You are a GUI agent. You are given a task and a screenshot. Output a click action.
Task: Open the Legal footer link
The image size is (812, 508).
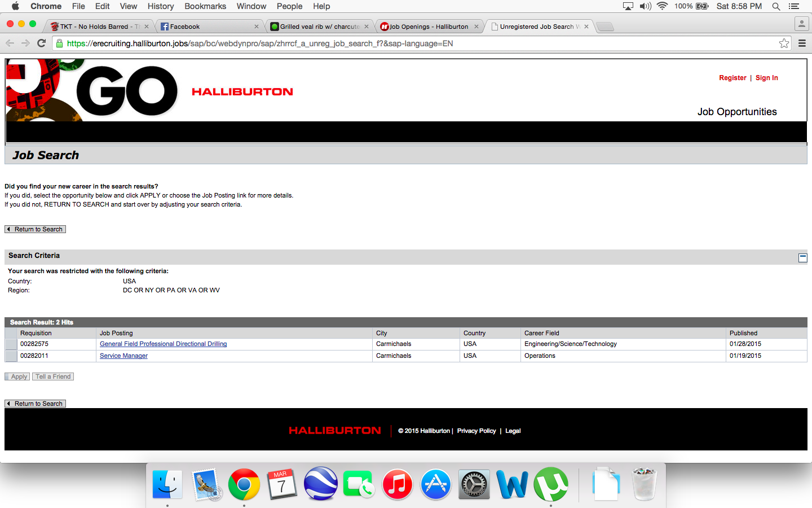(x=513, y=431)
